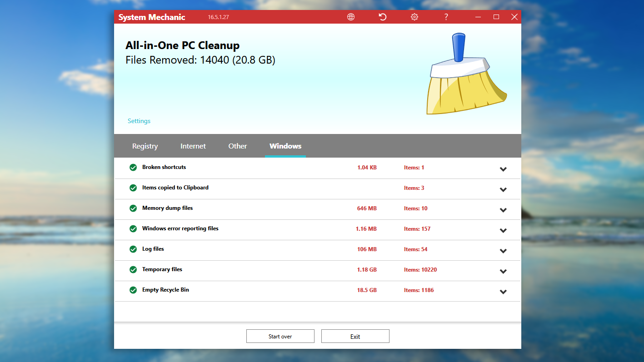Click the 'Items copied to Clipboard' label
The image size is (644, 362).
175,188
